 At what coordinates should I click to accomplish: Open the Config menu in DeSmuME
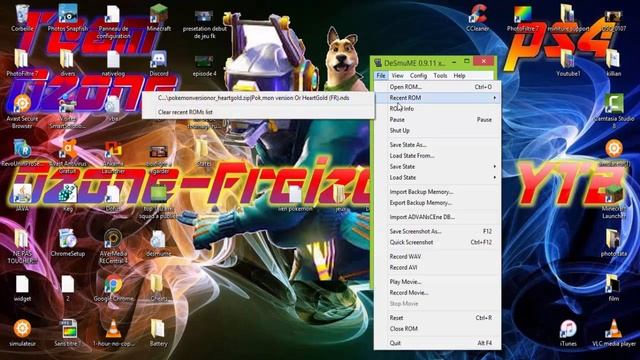(x=418, y=76)
